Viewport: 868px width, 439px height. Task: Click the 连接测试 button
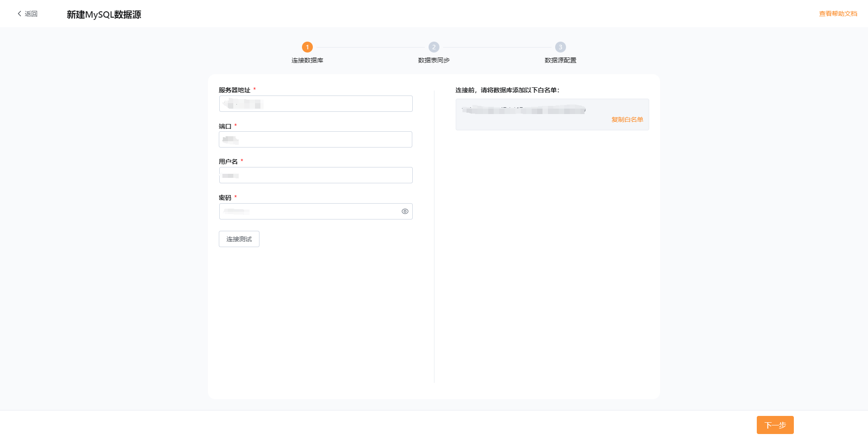point(239,239)
